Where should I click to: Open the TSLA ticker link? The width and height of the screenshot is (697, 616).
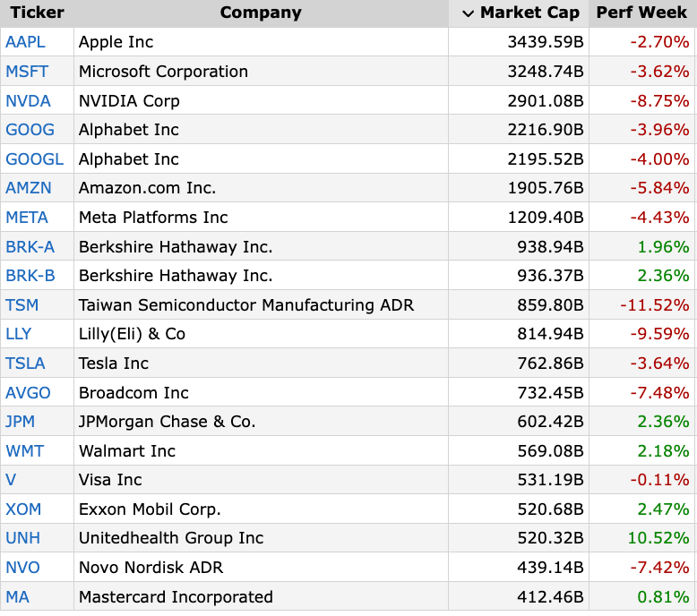click(25, 364)
